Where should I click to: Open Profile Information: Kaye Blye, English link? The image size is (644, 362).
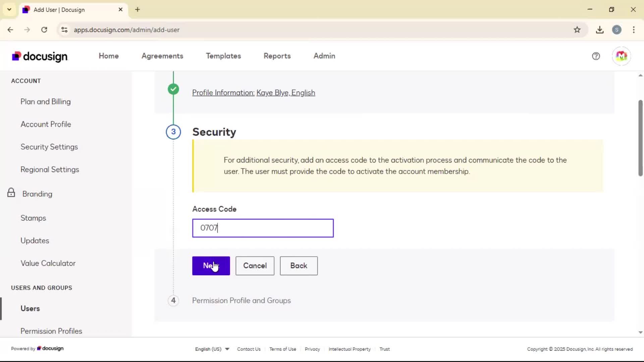coord(254,93)
